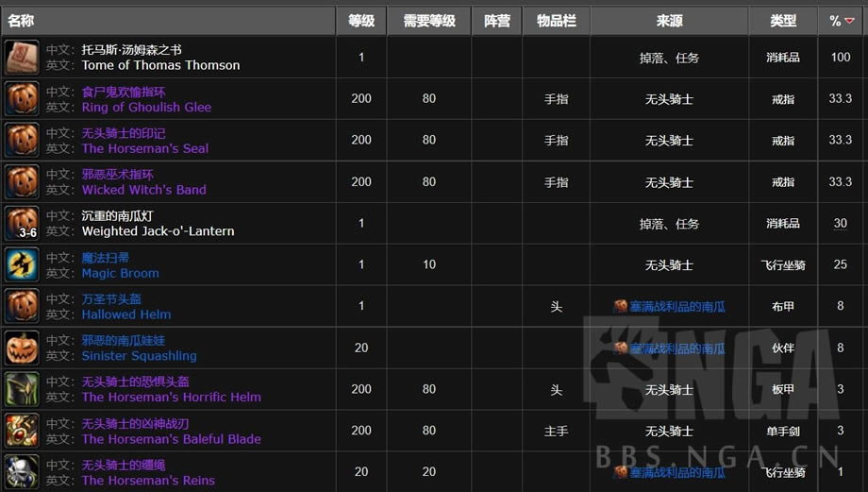
Task: Open the Magic Broom item link
Action: 120,273
